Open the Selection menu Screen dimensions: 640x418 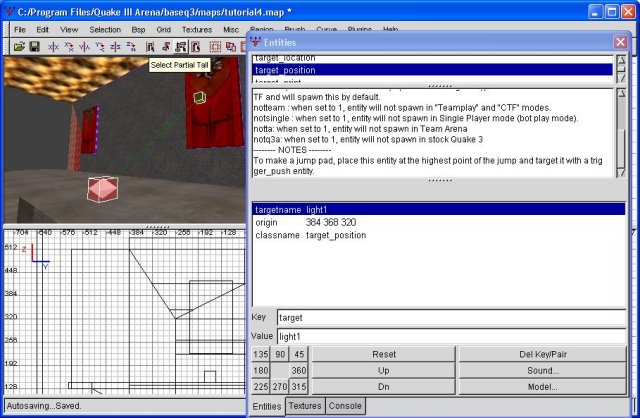[x=105, y=30]
